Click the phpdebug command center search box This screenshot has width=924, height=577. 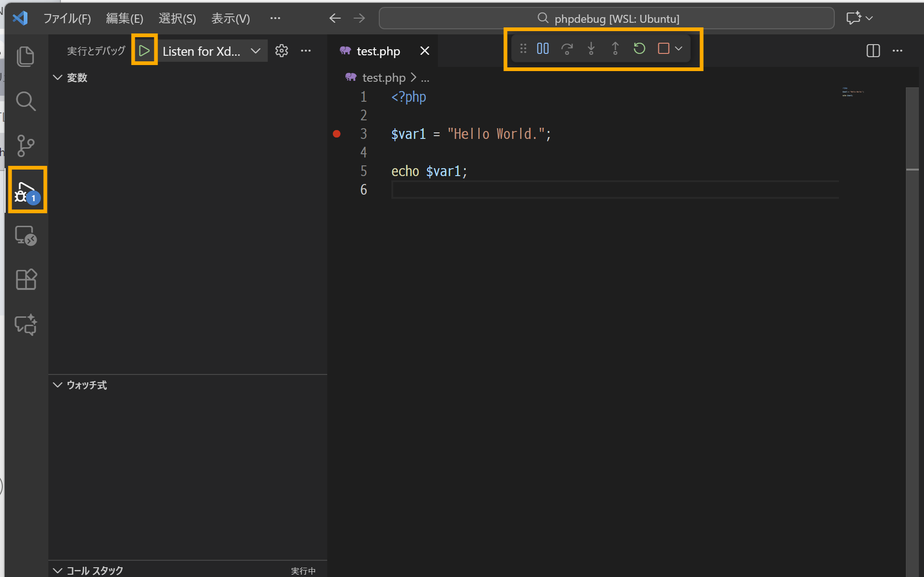(607, 19)
